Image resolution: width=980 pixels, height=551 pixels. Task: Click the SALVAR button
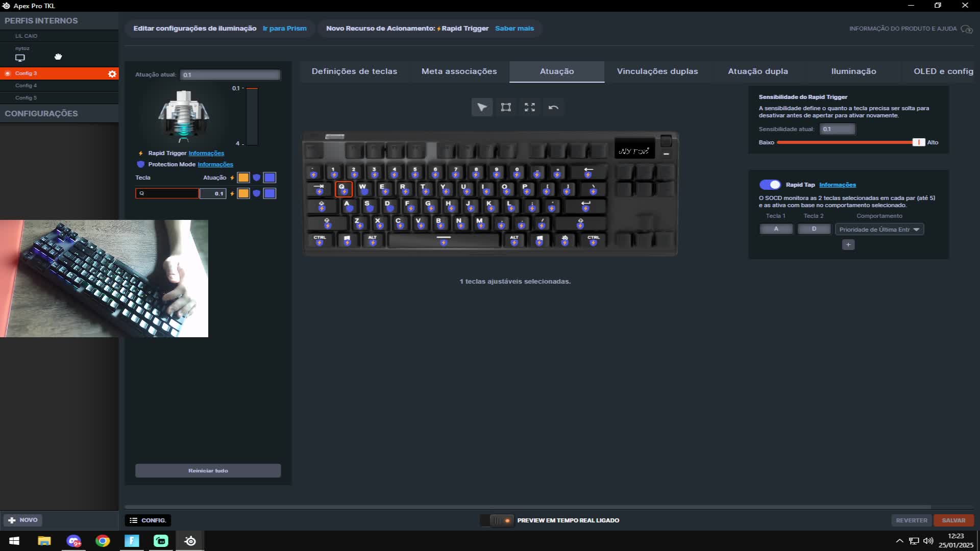(x=953, y=520)
